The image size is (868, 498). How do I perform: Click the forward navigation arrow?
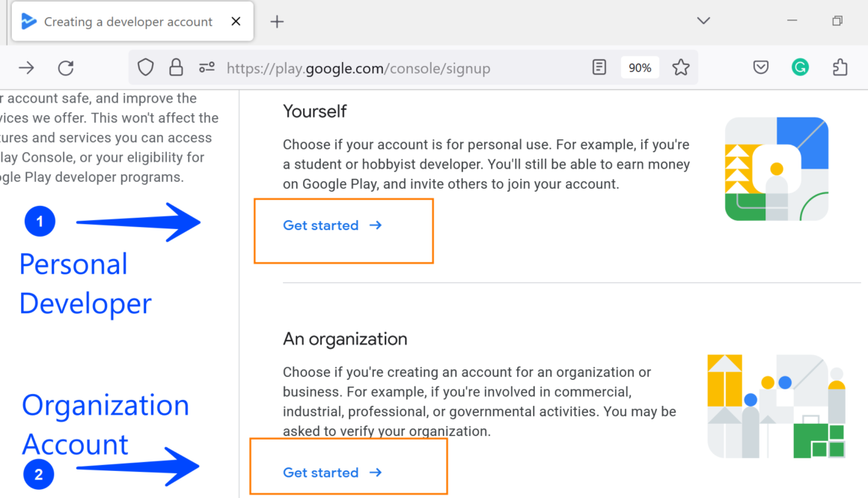tap(27, 68)
